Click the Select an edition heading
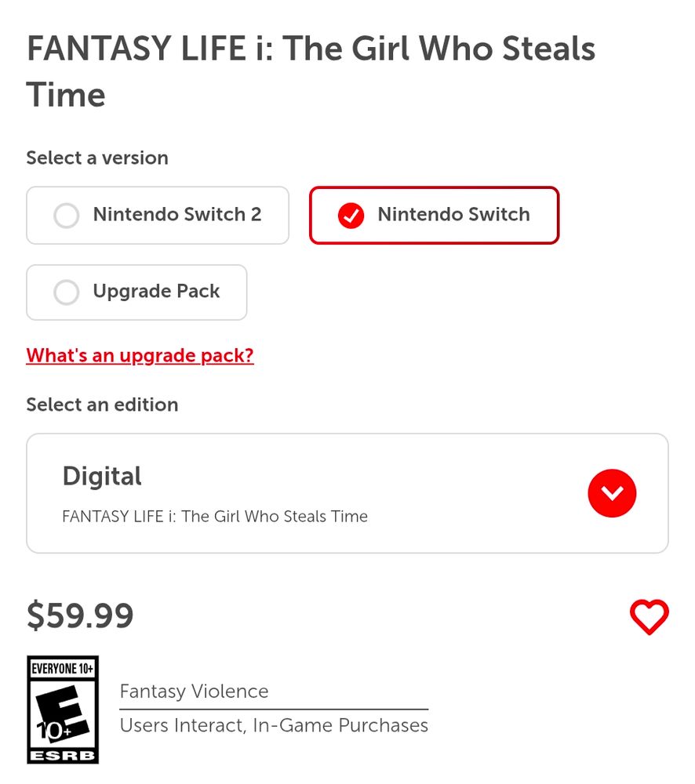The height and width of the screenshot is (784, 695). click(102, 405)
